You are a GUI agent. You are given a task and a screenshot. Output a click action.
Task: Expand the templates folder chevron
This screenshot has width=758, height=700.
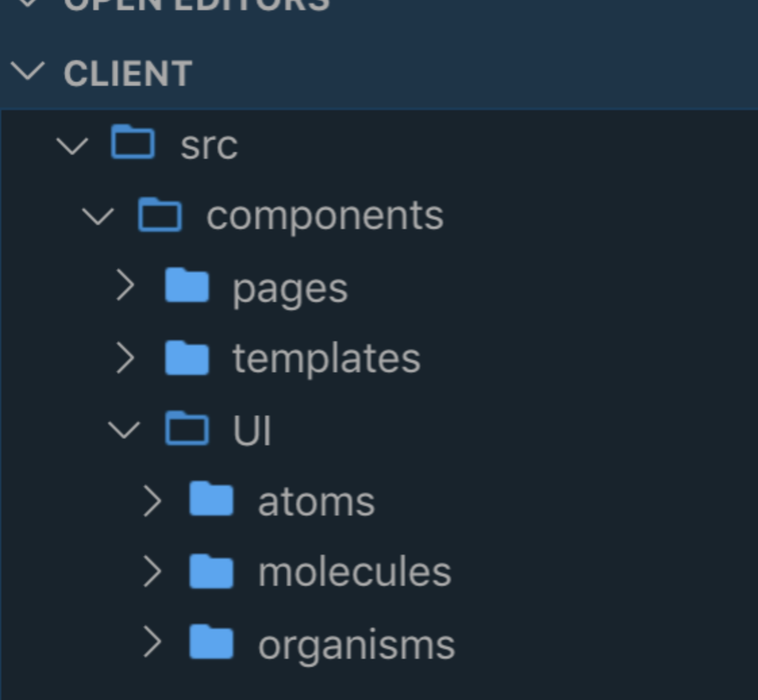coord(125,357)
